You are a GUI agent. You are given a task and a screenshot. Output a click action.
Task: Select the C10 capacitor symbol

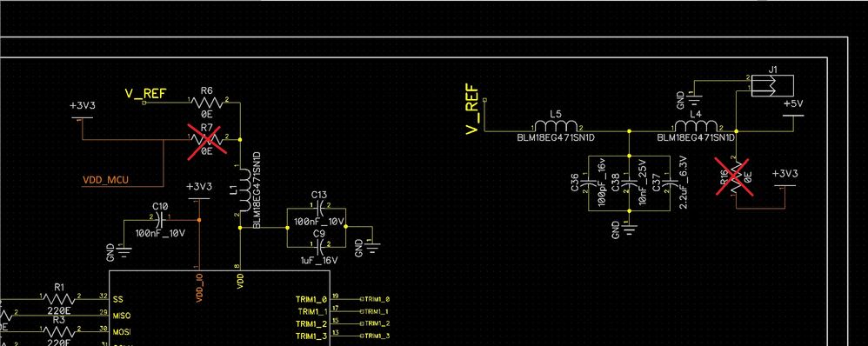pyautogui.click(x=161, y=220)
